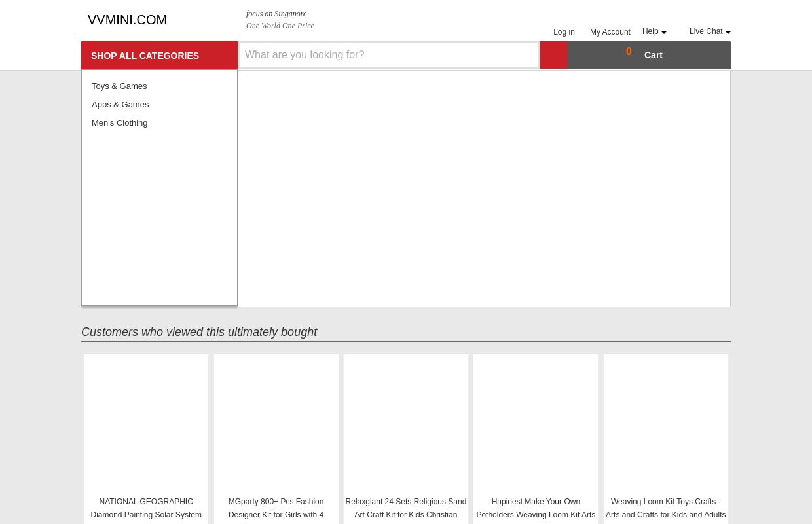812x524 pixels.
Task: Click Weaving Loom Kit Toys Crafts title
Action: coord(665,508)
